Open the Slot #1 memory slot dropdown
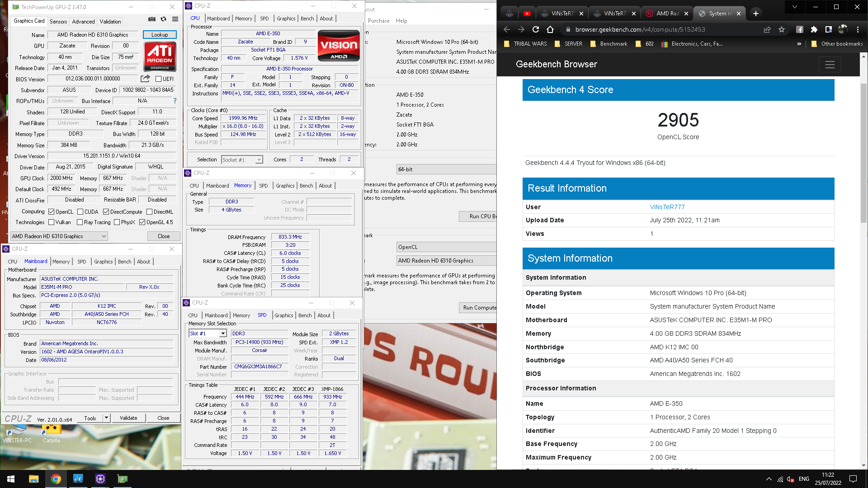The height and width of the screenshot is (488, 868). click(208, 333)
